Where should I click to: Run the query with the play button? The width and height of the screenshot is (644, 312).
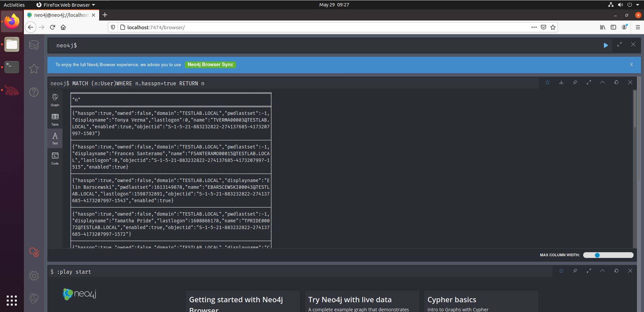click(x=606, y=45)
